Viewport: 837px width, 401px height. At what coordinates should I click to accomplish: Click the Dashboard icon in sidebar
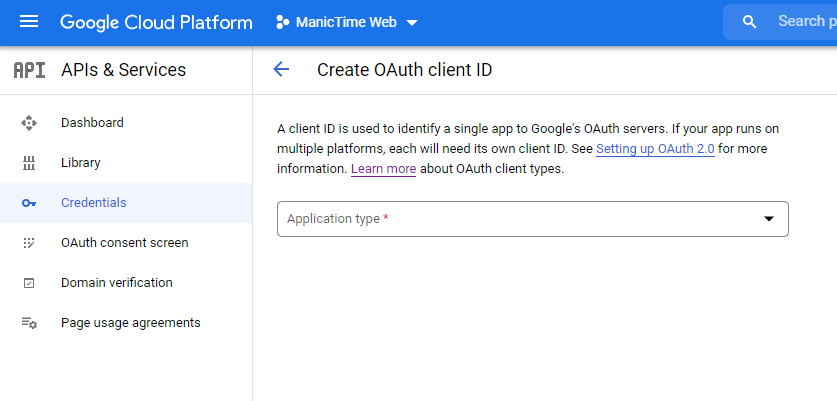click(29, 123)
